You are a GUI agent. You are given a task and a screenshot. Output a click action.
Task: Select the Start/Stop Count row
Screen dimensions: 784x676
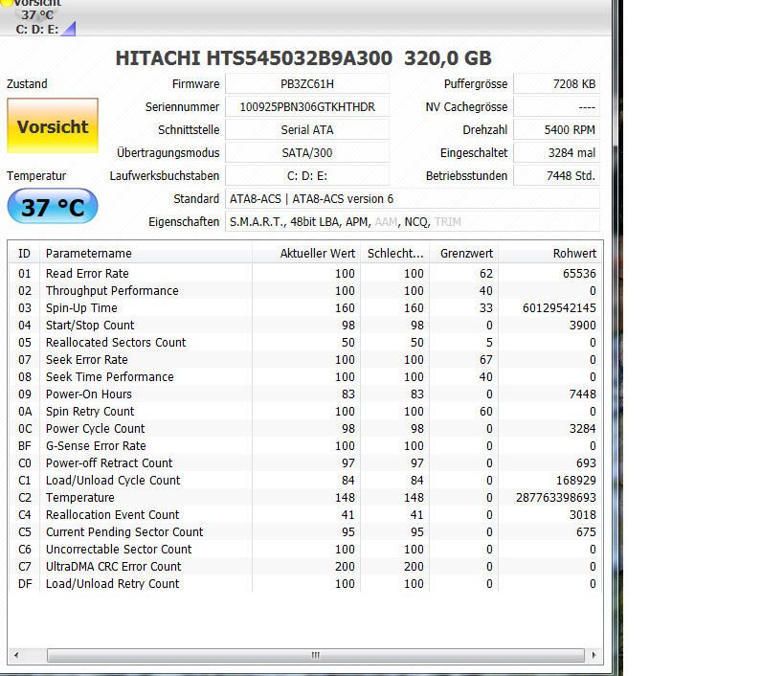point(305,325)
